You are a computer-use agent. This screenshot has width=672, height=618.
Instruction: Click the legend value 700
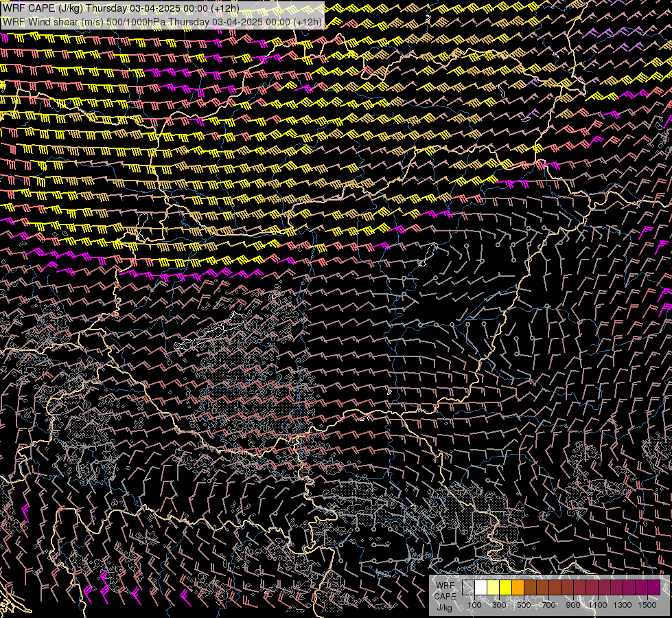pos(548,605)
